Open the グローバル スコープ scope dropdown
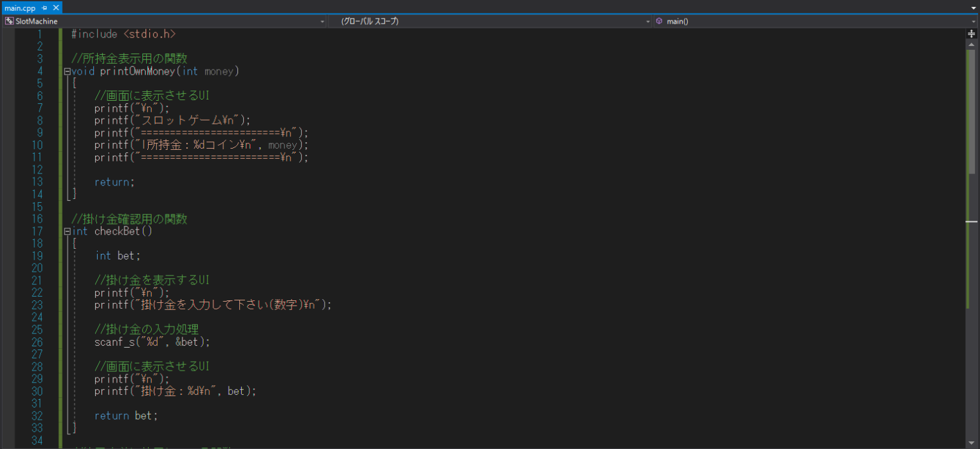 point(648,21)
